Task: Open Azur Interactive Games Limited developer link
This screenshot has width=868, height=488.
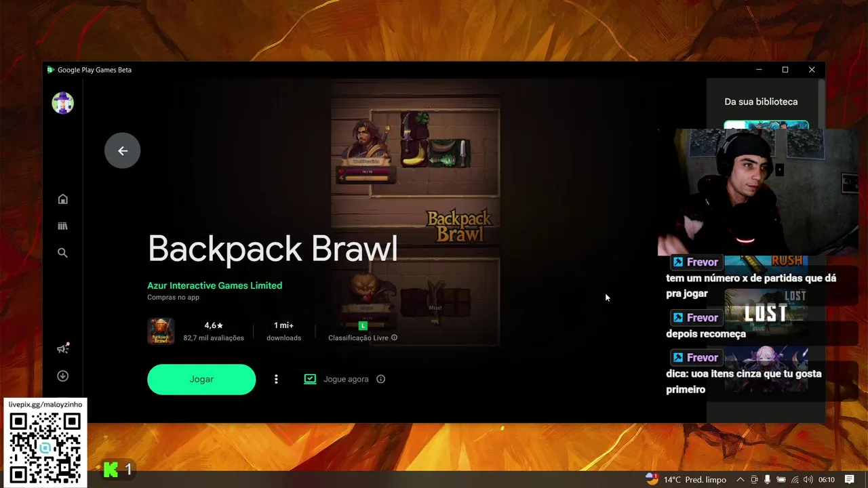Action: click(x=214, y=285)
